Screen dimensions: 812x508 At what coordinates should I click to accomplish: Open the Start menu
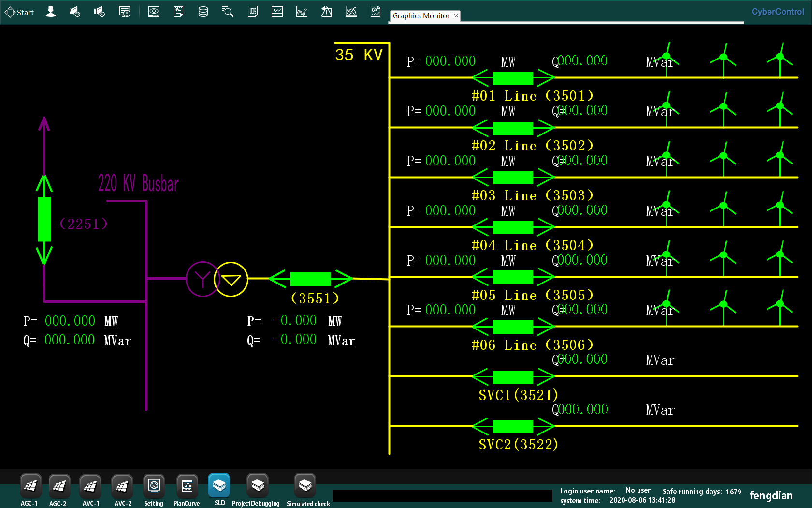pyautogui.click(x=19, y=12)
